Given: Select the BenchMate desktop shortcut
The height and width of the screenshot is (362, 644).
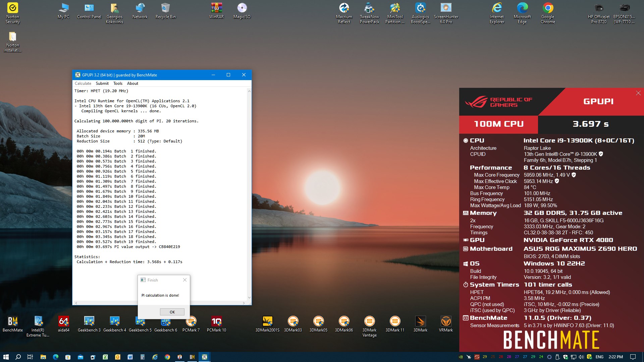Looking at the screenshot, I should click(x=13, y=324).
